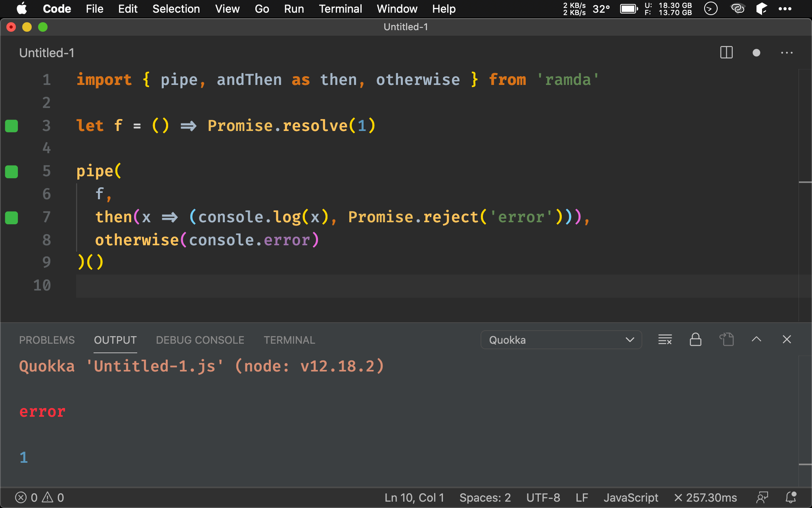This screenshot has width=812, height=508.
Task: Click the TERMINAL tab button
Action: 289,339
